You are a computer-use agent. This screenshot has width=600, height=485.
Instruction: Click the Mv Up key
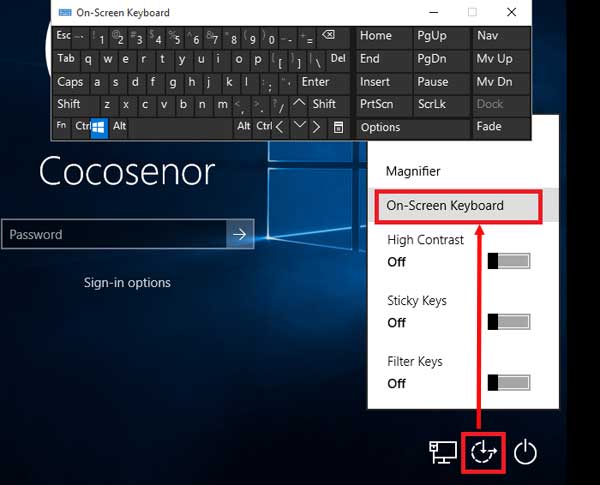coord(501,60)
